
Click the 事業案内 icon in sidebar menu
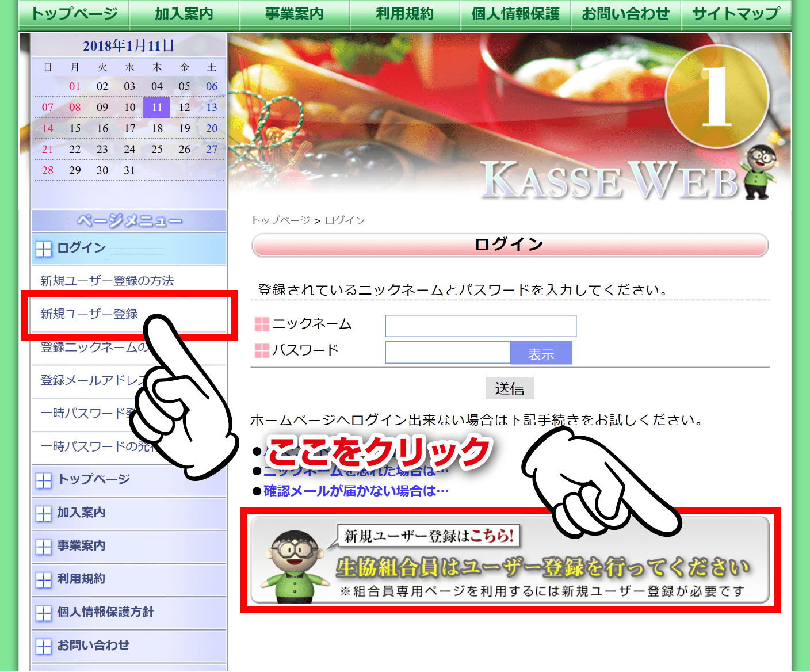point(44,547)
